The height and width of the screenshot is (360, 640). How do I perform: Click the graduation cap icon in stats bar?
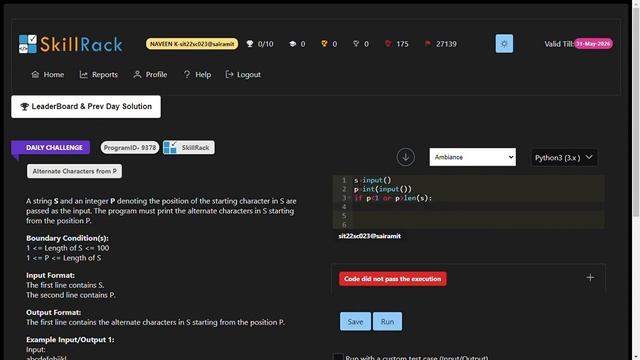292,44
